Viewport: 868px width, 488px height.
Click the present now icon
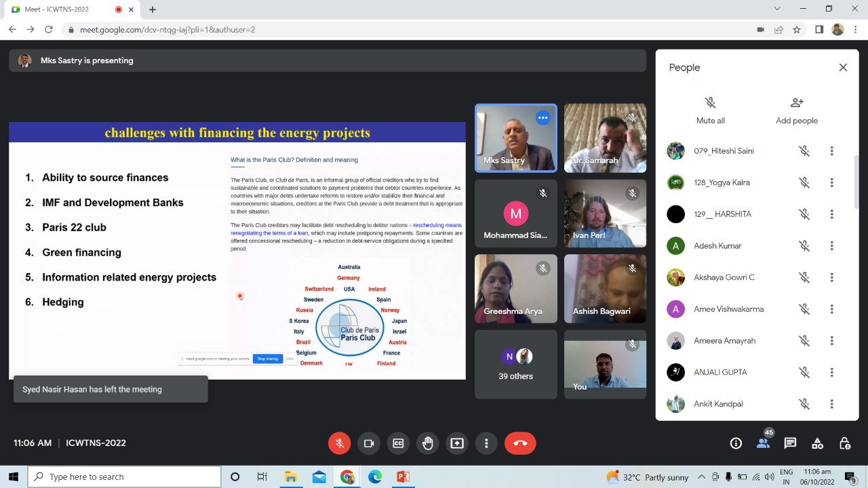(457, 443)
